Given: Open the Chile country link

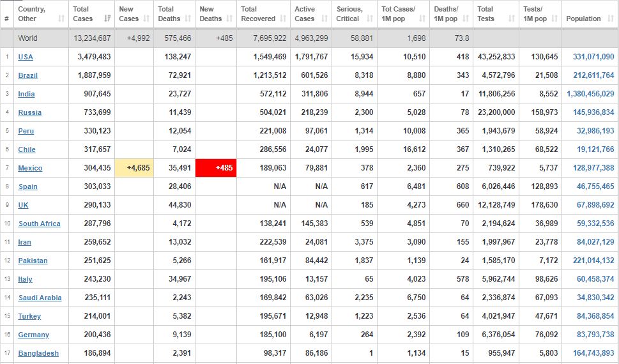Looking at the screenshot, I should (x=27, y=149).
